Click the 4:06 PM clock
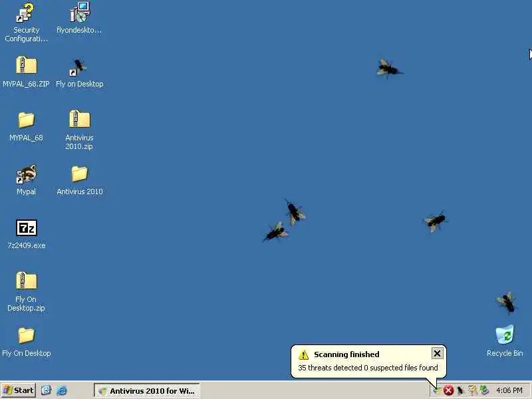532x399 pixels. pyautogui.click(x=509, y=390)
